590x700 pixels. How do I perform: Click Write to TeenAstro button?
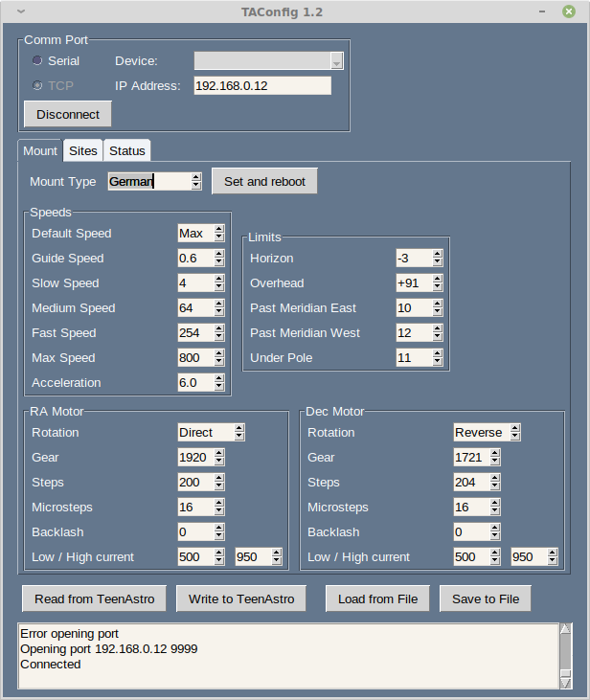pos(241,598)
